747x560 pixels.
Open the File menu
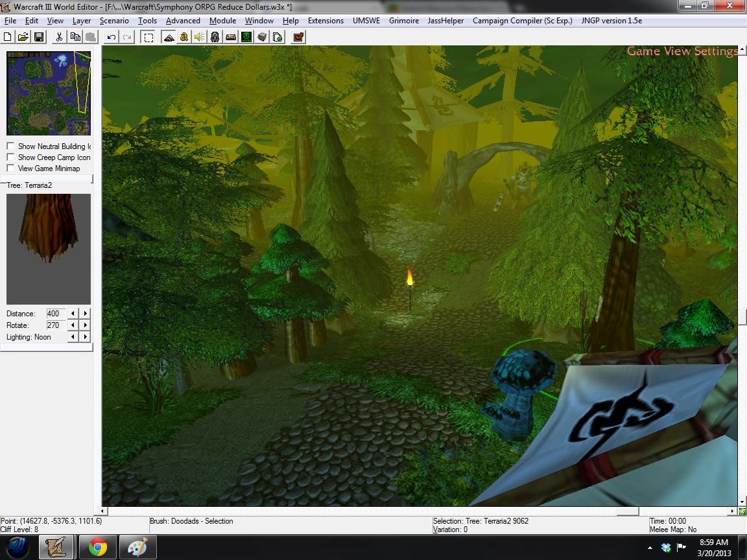pyautogui.click(x=10, y=21)
